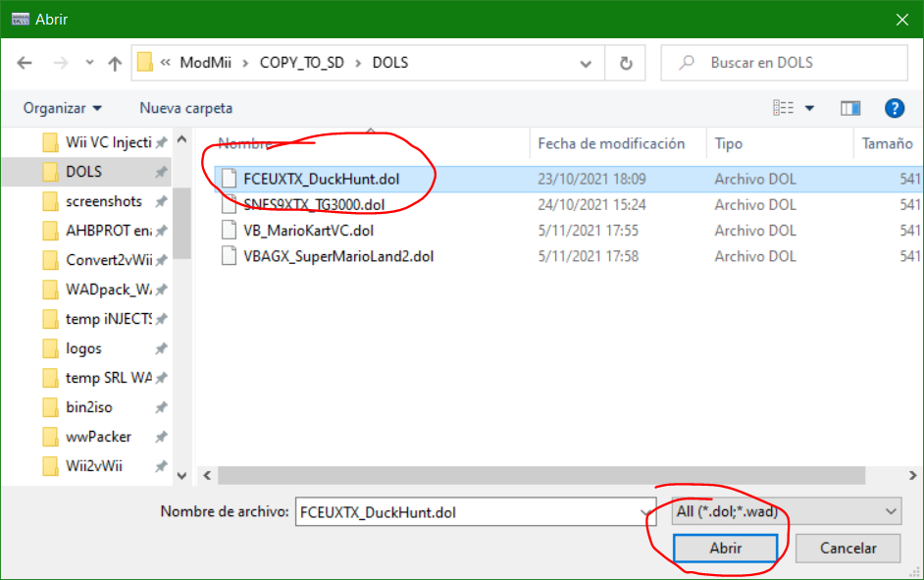Viewport: 924px width, 580px height.
Task: Open the help question mark icon
Action: pyautogui.click(x=894, y=108)
